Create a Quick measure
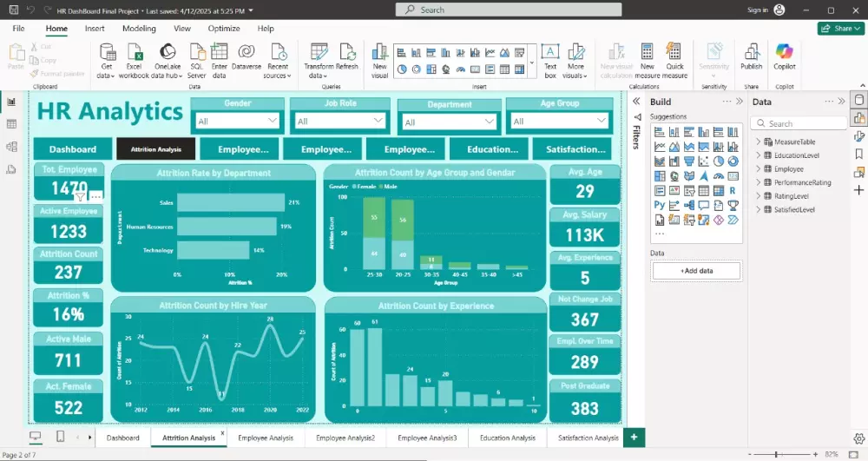The width and height of the screenshot is (868, 461). tap(674, 61)
